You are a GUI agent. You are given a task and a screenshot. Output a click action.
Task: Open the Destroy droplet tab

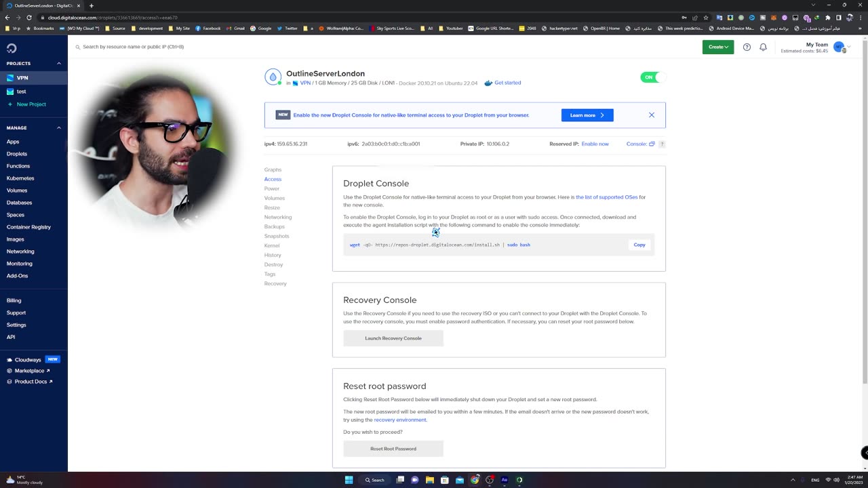(x=273, y=264)
